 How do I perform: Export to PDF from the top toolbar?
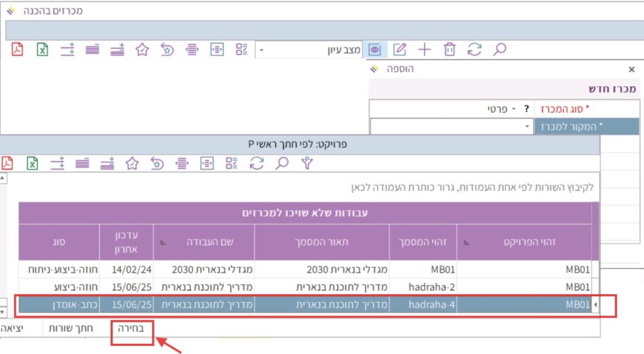(x=17, y=50)
